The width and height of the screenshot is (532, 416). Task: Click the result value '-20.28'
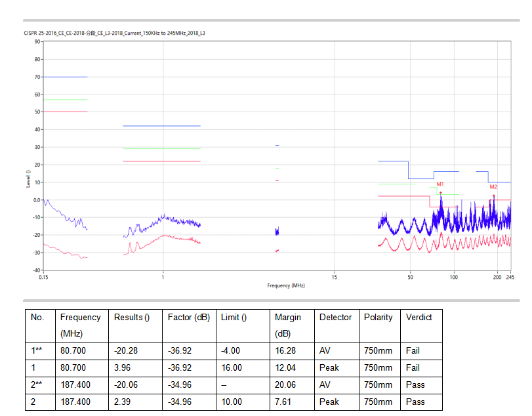tap(126, 350)
